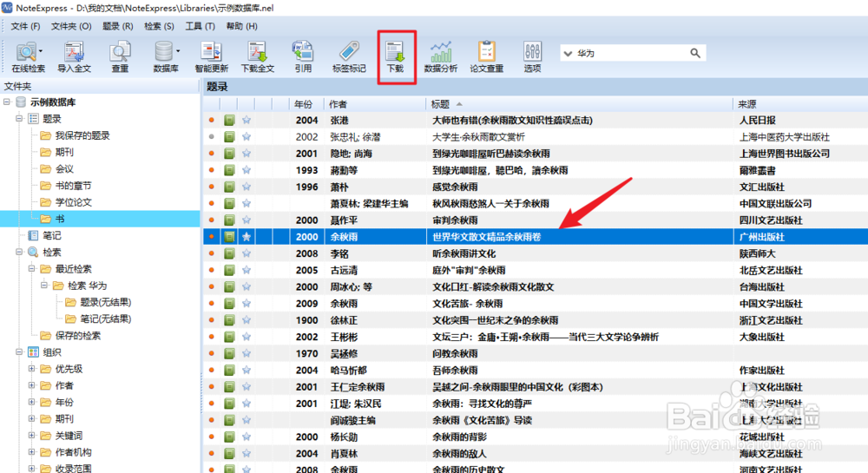Screen dimensions: 868x473
Task: Toggle the star for the 聂作平 row
Action: click(247, 220)
